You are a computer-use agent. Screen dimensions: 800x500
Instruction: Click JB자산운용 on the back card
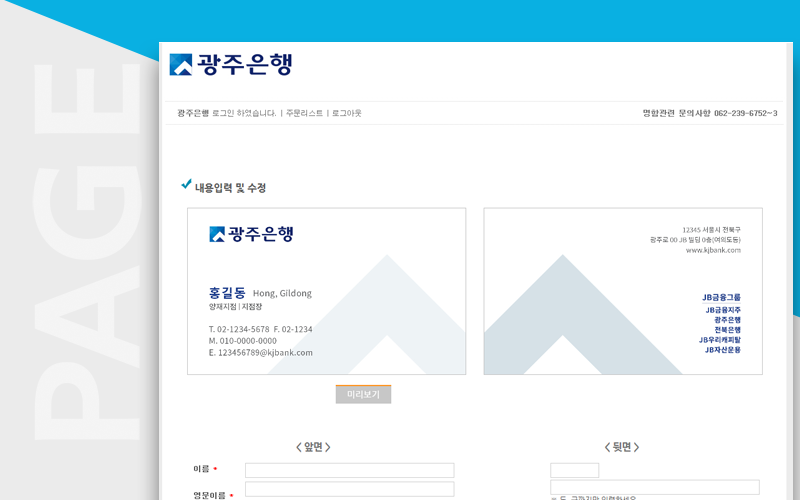pos(722,350)
